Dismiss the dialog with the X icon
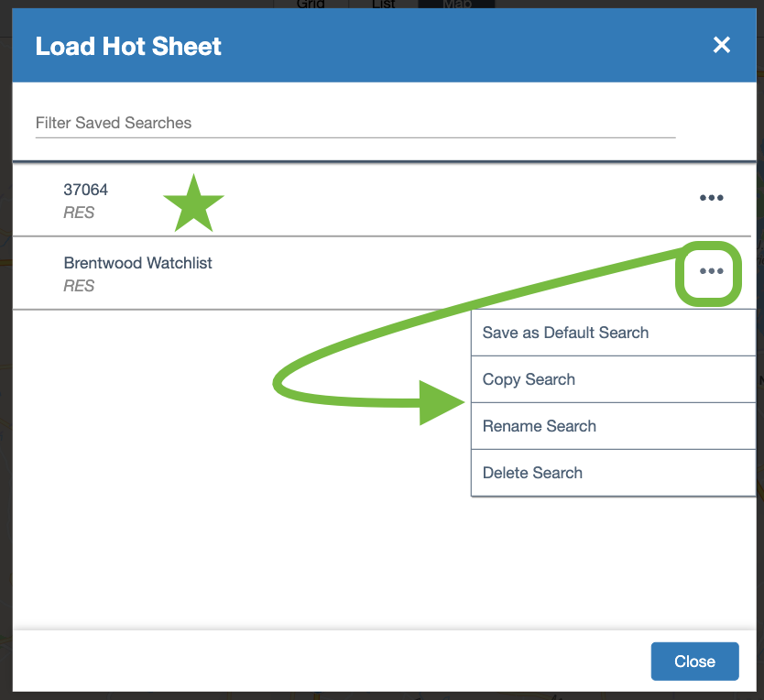The width and height of the screenshot is (764, 700). [x=722, y=45]
